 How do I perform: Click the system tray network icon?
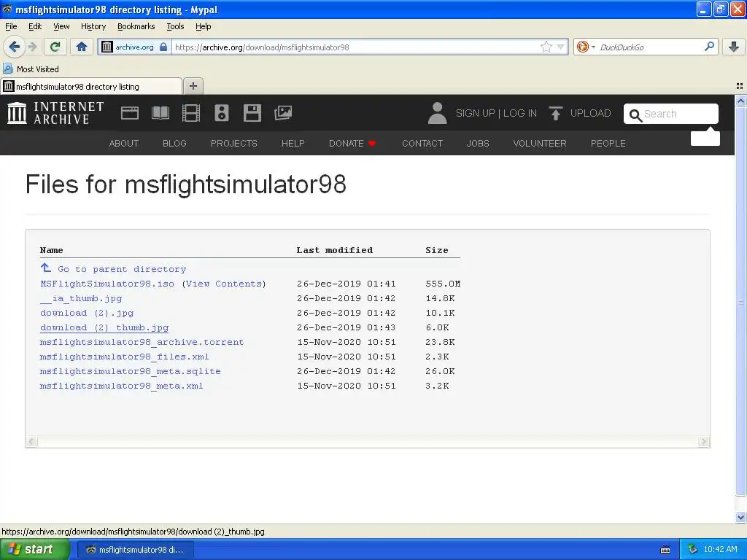(x=692, y=550)
